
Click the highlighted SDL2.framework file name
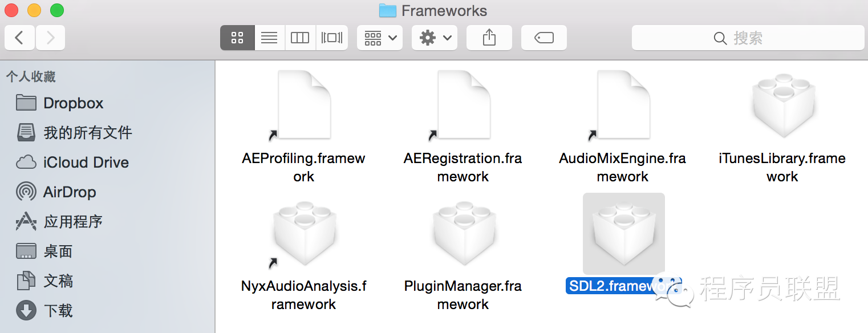click(623, 286)
